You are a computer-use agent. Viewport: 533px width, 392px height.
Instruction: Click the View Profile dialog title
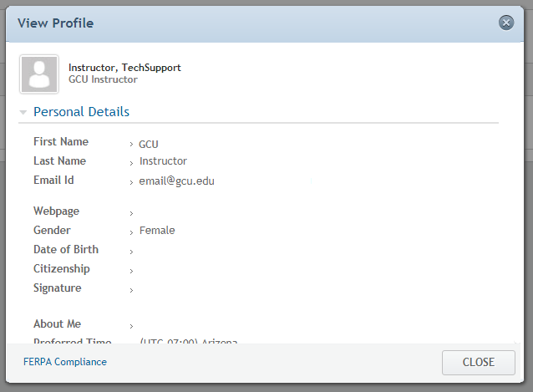coord(55,23)
